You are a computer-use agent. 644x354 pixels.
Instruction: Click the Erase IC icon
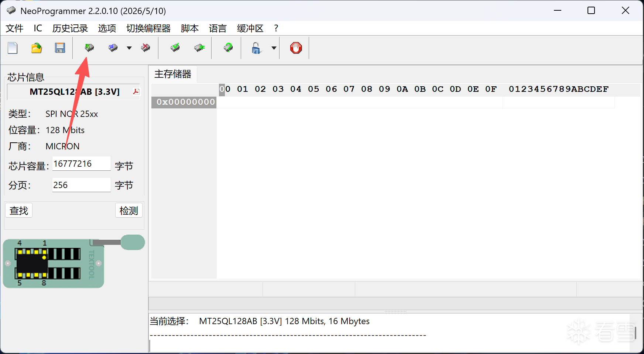click(145, 48)
